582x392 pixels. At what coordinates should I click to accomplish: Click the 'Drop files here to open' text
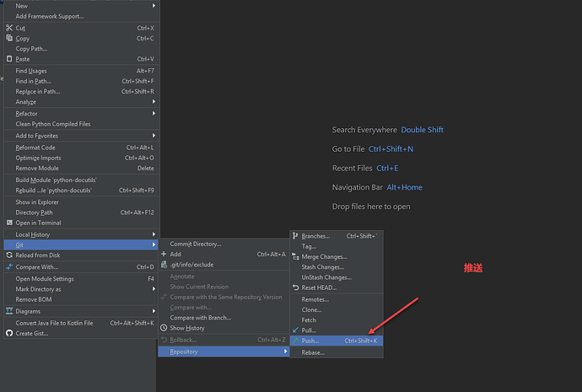pyautogui.click(x=371, y=207)
